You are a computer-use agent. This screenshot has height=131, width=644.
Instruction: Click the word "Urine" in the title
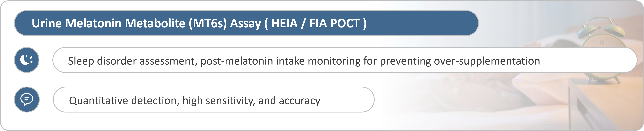coord(46,23)
